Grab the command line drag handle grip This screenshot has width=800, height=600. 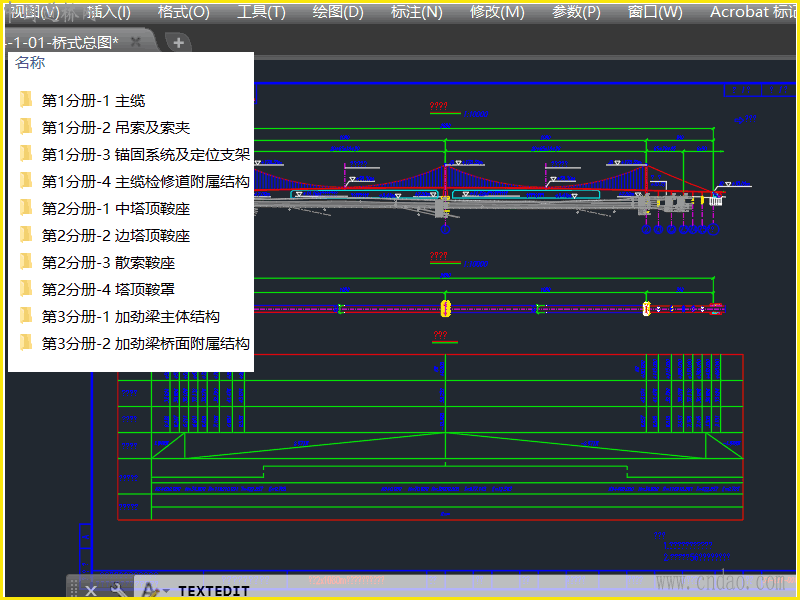coord(74,588)
